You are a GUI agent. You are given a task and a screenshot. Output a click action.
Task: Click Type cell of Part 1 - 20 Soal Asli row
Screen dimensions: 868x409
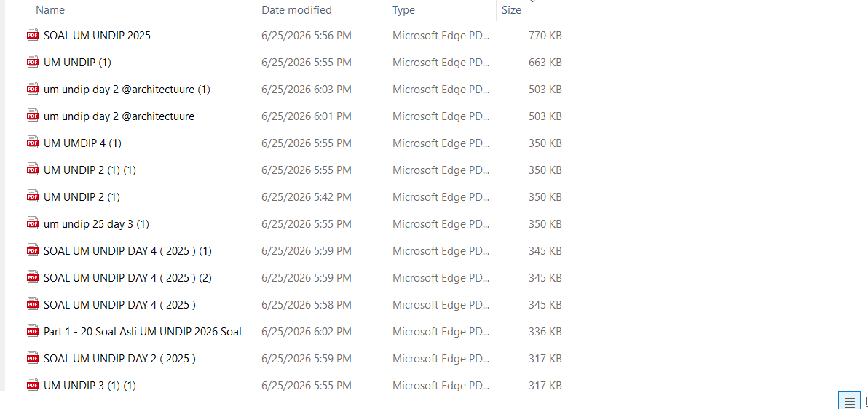441,332
